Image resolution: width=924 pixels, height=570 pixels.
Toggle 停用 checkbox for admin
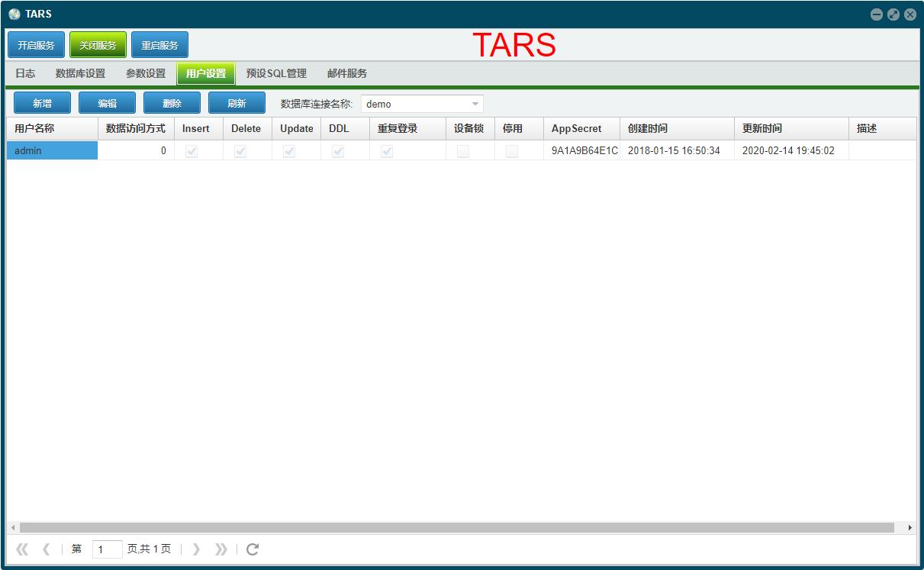pos(512,151)
